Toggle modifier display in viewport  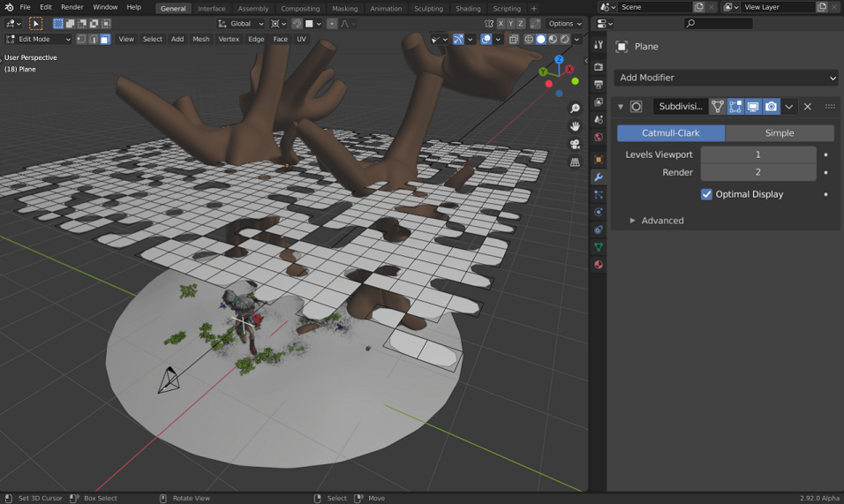tap(753, 107)
